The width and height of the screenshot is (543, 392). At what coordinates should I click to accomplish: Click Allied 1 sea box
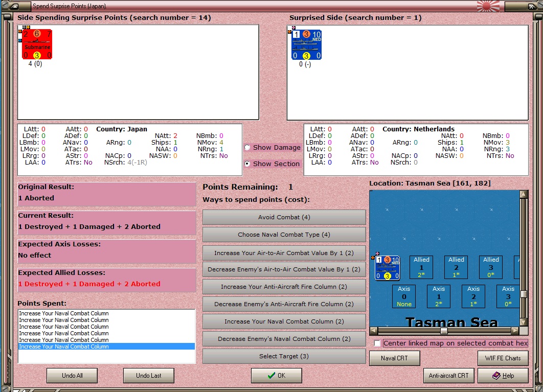[421, 267]
